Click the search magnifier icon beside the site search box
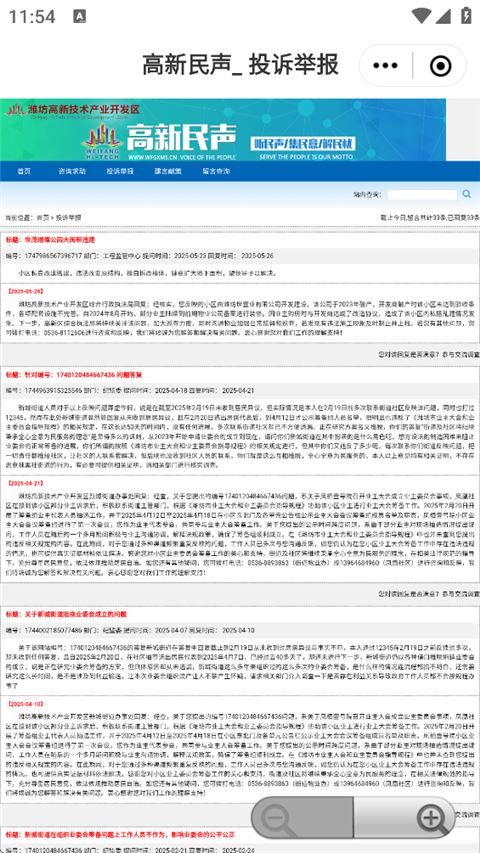 pos(466,194)
